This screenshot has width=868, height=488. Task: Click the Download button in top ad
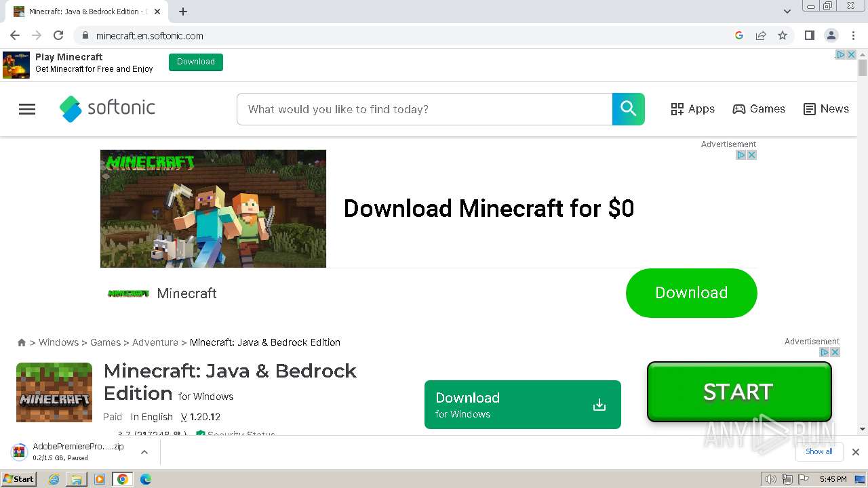point(196,62)
